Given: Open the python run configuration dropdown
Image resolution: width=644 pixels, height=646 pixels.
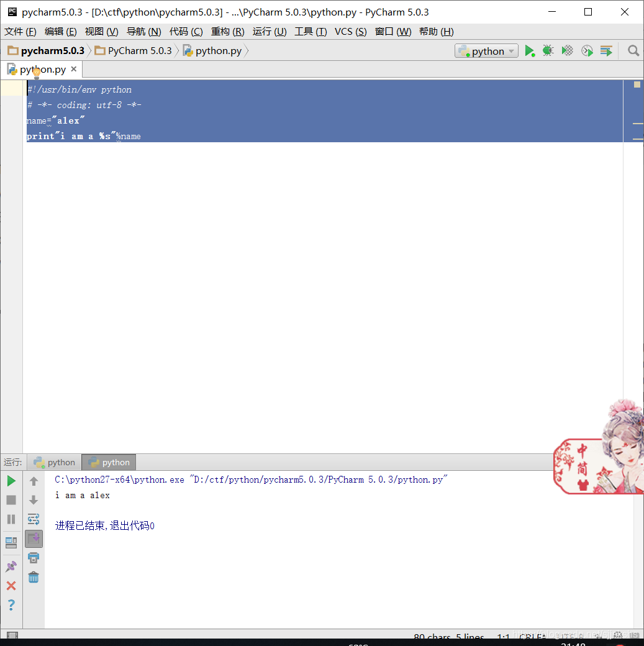Looking at the screenshot, I should pyautogui.click(x=486, y=51).
